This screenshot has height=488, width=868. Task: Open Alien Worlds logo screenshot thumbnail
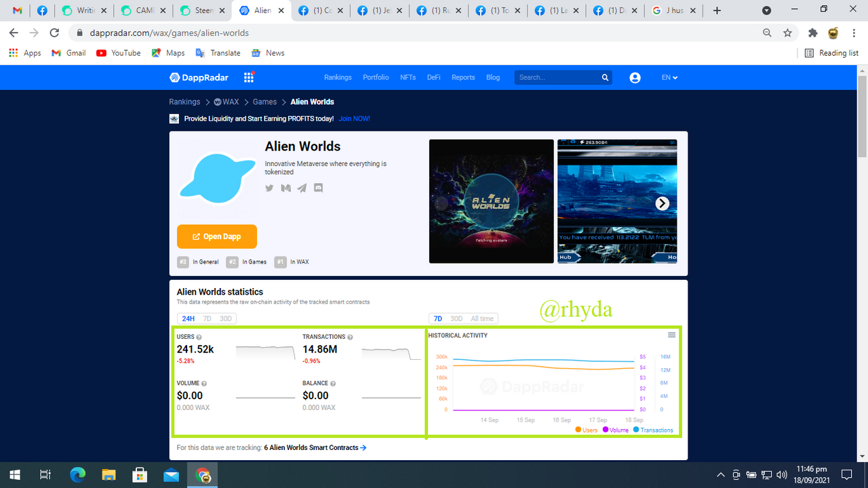tap(492, 201)
